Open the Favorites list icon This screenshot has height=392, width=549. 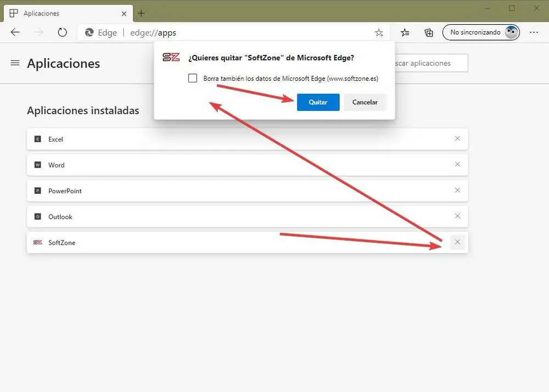pyautogui.click(x=405, y=33)
